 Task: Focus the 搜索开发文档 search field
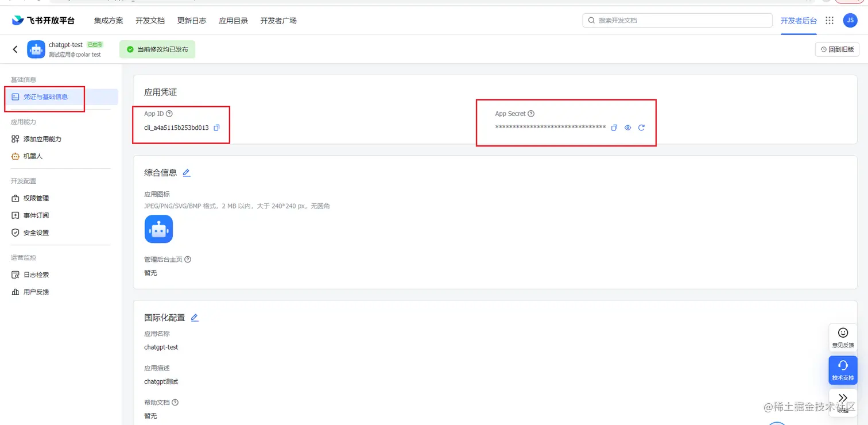point(677,20)
